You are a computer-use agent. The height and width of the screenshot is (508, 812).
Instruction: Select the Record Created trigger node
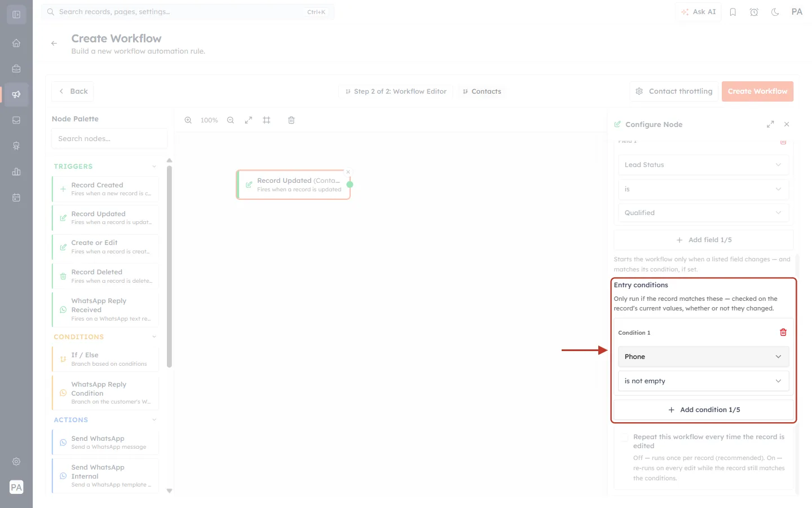pyautogui.click(x=105, y=189)
